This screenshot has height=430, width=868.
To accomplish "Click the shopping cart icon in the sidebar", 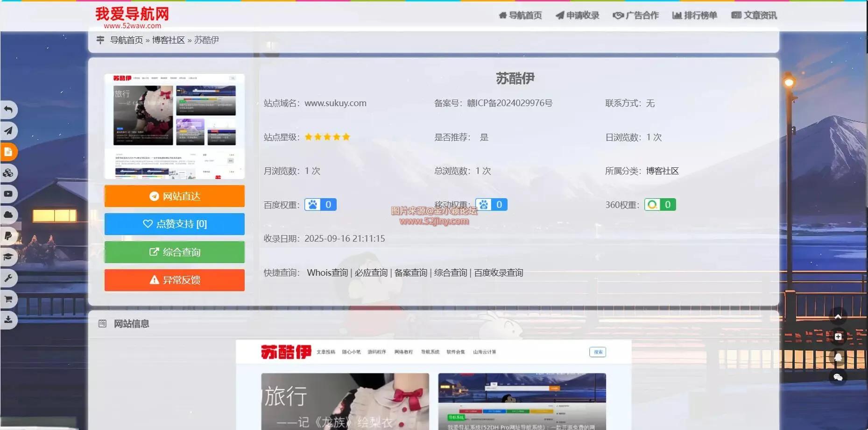I will pyautogui.click(x=8, y=299).
